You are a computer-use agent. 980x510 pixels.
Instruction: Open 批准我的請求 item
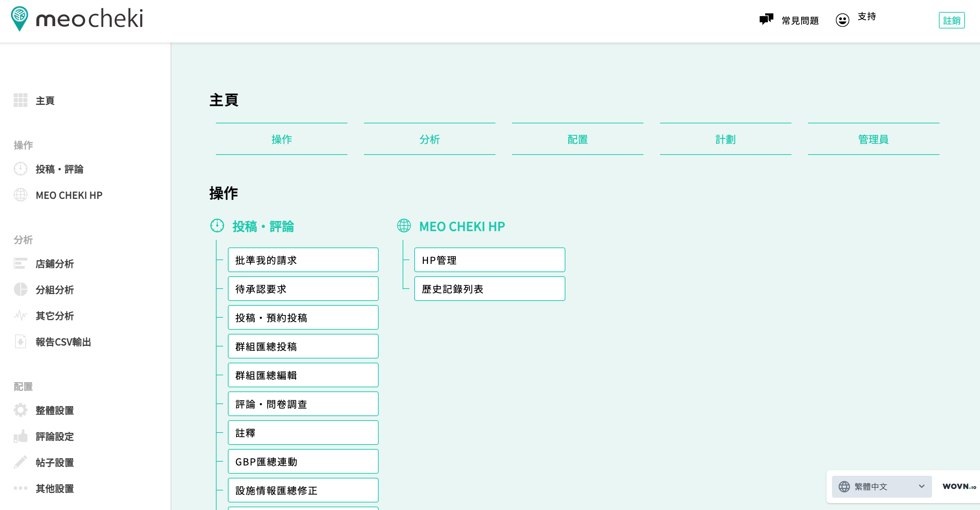(x=303, y=260)
